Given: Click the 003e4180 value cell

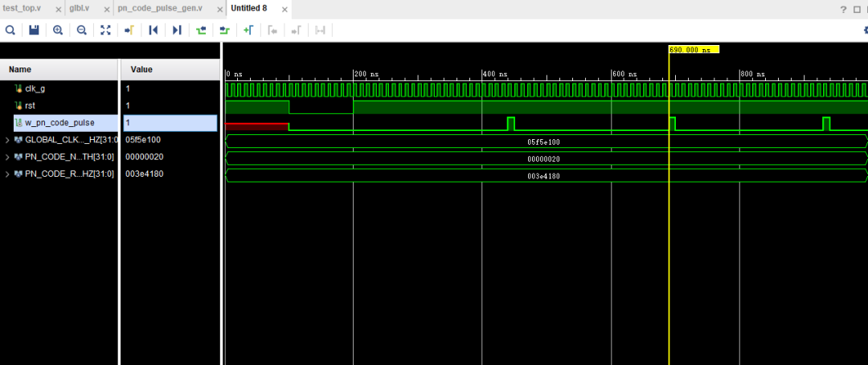Looking at the screenshot, I should click(x=170, y=174).
